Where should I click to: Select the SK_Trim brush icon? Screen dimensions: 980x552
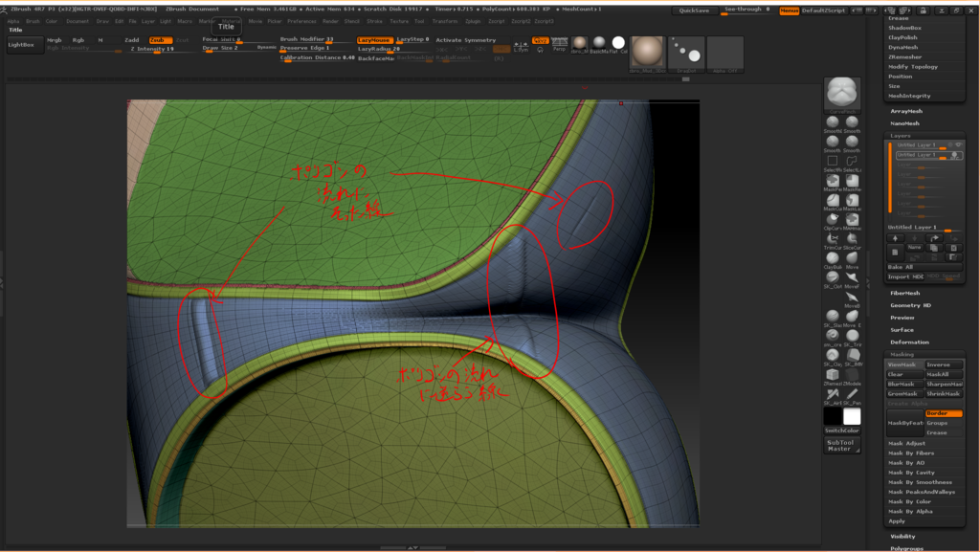(852, 336)
